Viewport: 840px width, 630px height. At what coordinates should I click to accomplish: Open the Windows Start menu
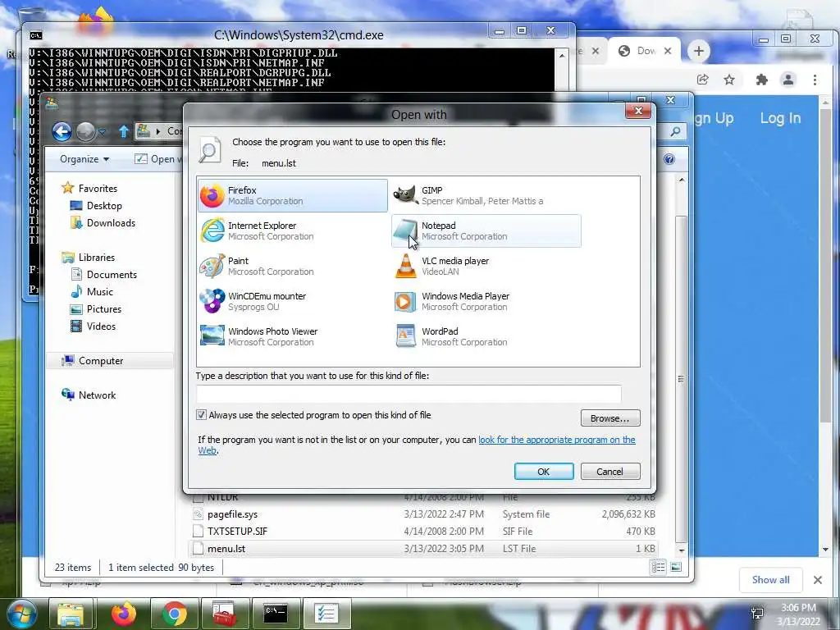(x=21, y=614)
